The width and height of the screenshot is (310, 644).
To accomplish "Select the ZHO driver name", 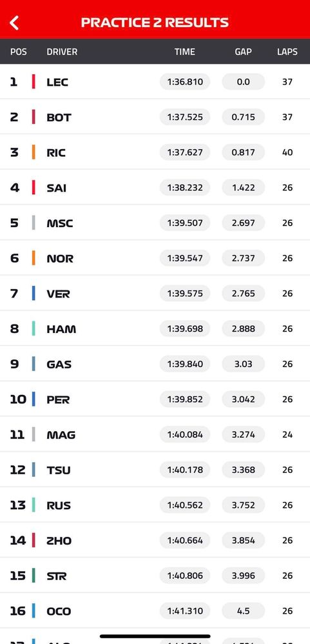I will point(59,541).
